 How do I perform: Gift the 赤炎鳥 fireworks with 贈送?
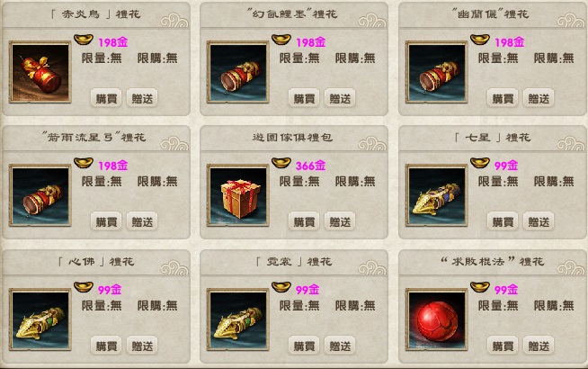(x=142, y=98)
